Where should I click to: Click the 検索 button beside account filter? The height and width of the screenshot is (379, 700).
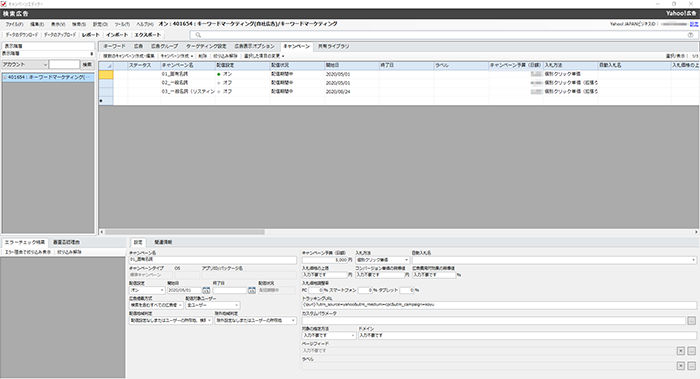[87, 65]
